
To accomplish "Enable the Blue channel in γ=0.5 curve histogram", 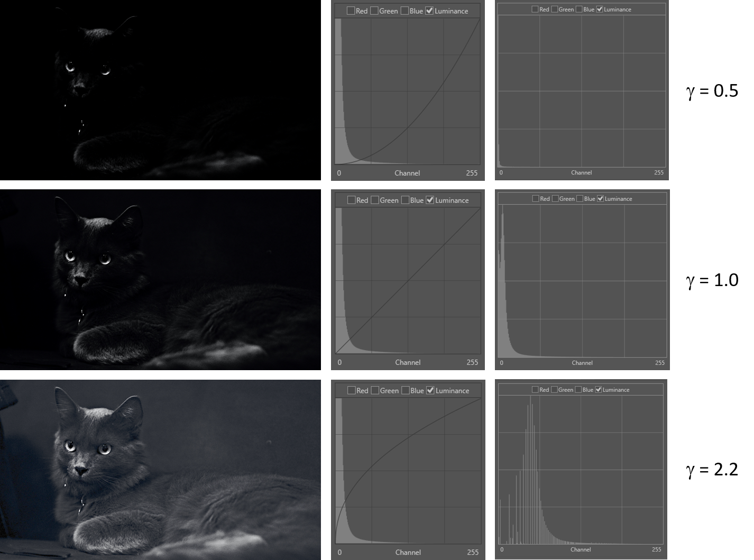I will pyautogui.click(x=405, y=11).
